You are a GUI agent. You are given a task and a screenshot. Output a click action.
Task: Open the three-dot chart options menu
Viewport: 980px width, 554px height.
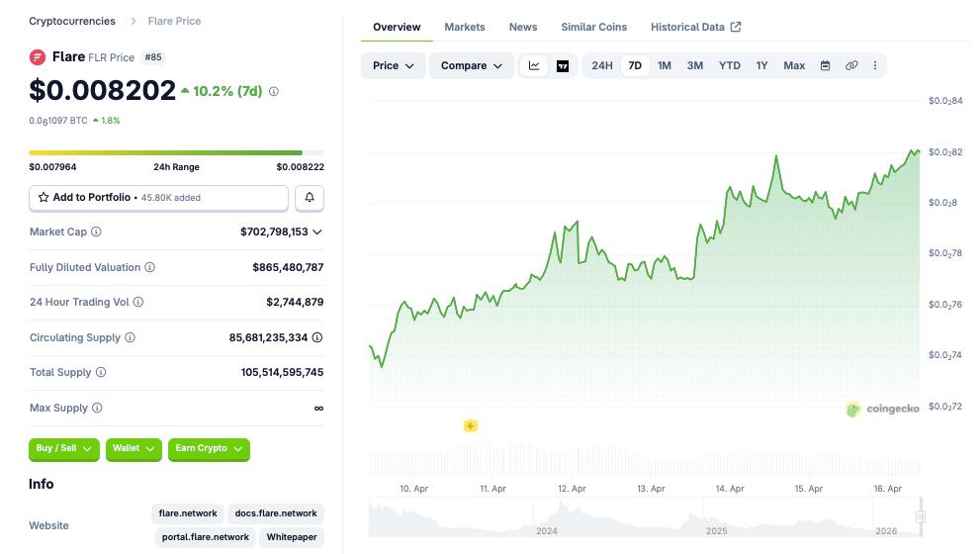tap(874, 66)
